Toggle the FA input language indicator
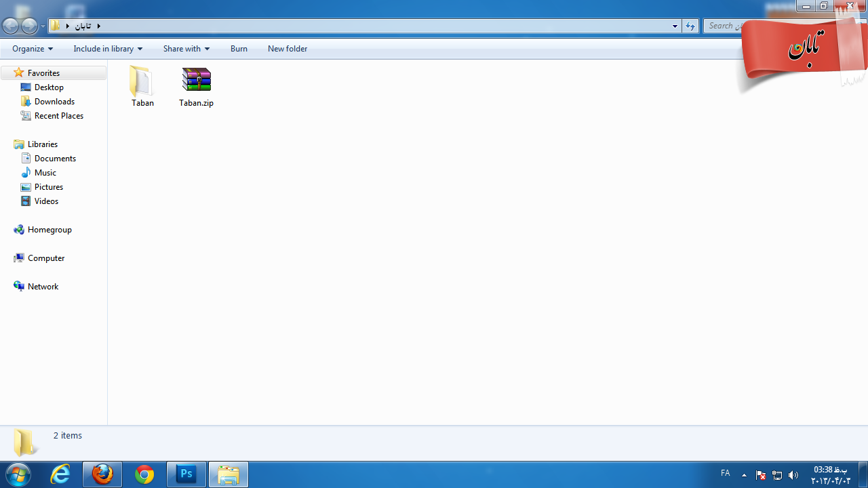 point(725,473)
